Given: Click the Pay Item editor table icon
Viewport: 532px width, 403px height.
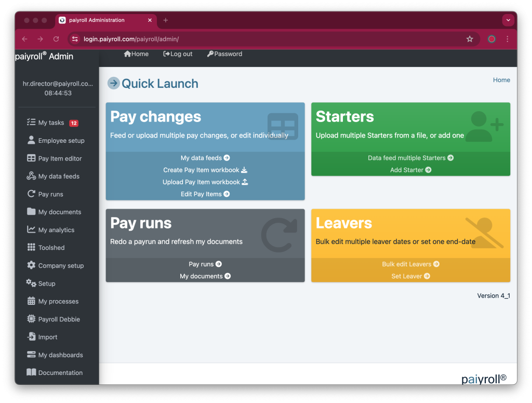Looking at the screenshot, I should click(31, 158).
